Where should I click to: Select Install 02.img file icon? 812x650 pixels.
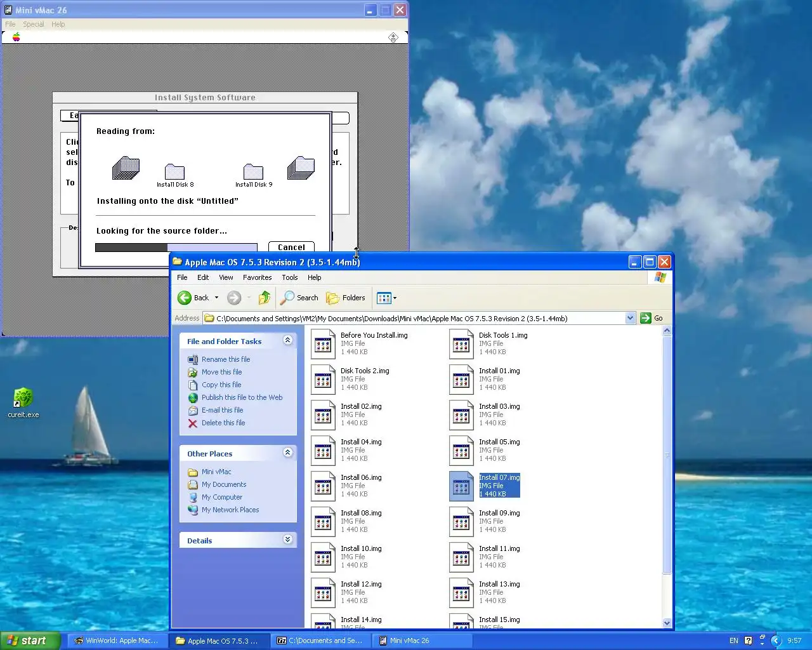pos(323,415)
